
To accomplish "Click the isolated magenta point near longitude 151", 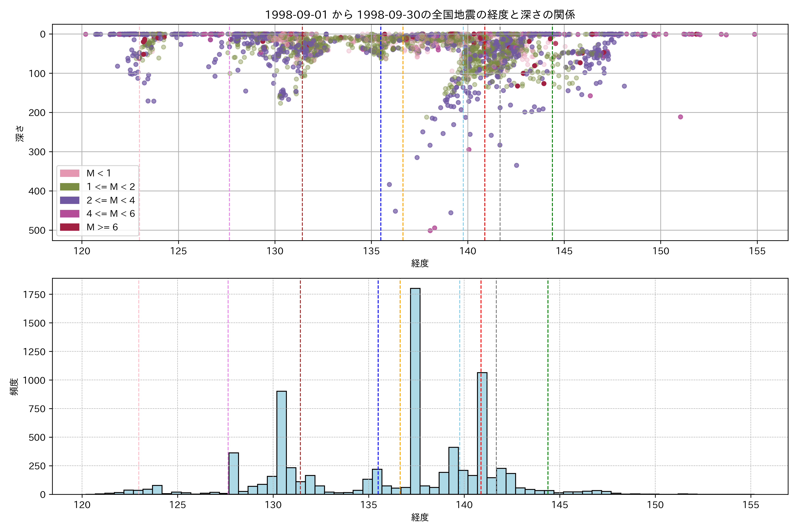I will (x=680, y=117).
